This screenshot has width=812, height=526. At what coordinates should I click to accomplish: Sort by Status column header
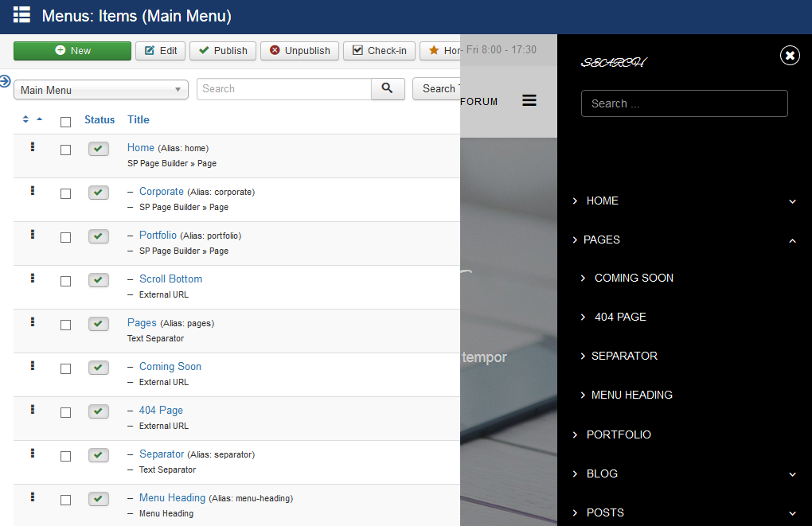tap(100, 119)
